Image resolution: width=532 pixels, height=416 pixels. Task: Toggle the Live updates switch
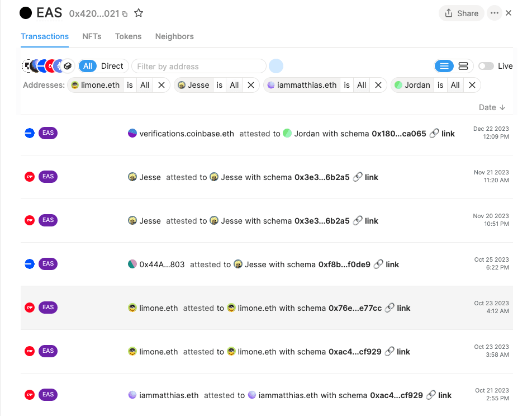tap(486, 66)
